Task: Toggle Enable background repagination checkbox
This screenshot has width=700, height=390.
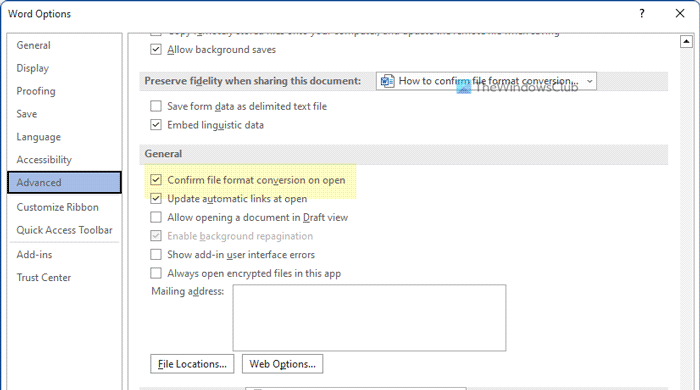Action: 156,236
